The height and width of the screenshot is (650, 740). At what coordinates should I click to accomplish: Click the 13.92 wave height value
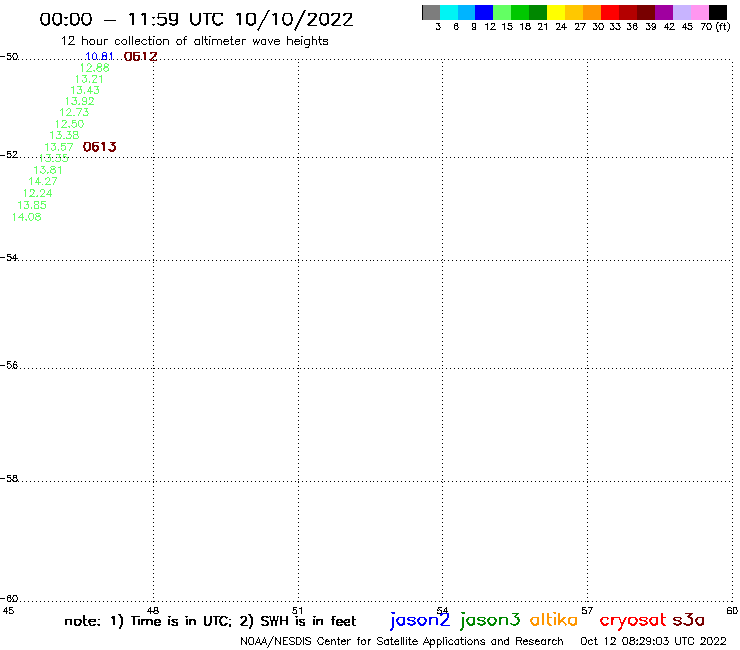click(x=80, y=101)
